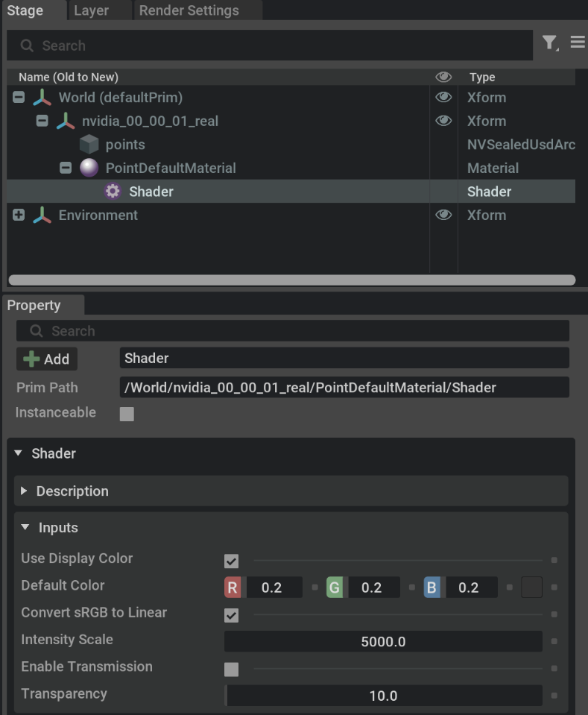588x715 pixels.
Task: Click the Xform axis icon beside World
Action: click(x=43, y=97)
